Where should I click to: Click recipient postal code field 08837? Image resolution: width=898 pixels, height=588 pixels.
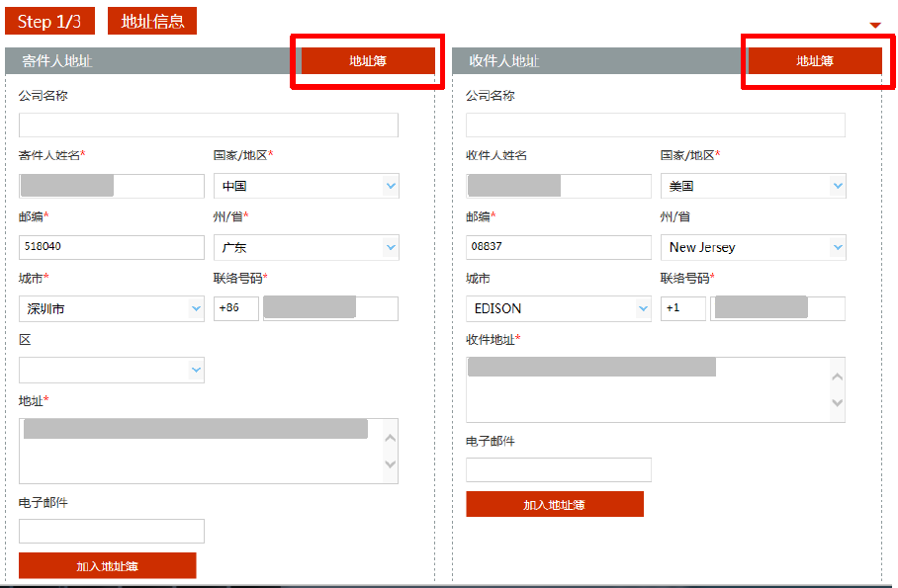[x=559, y=247]
